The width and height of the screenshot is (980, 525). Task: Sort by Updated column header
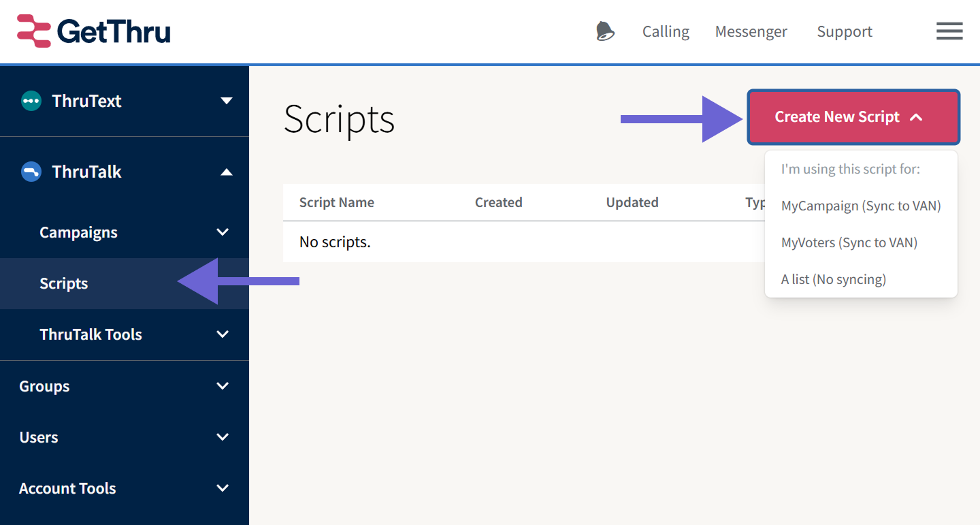point(632,202)
